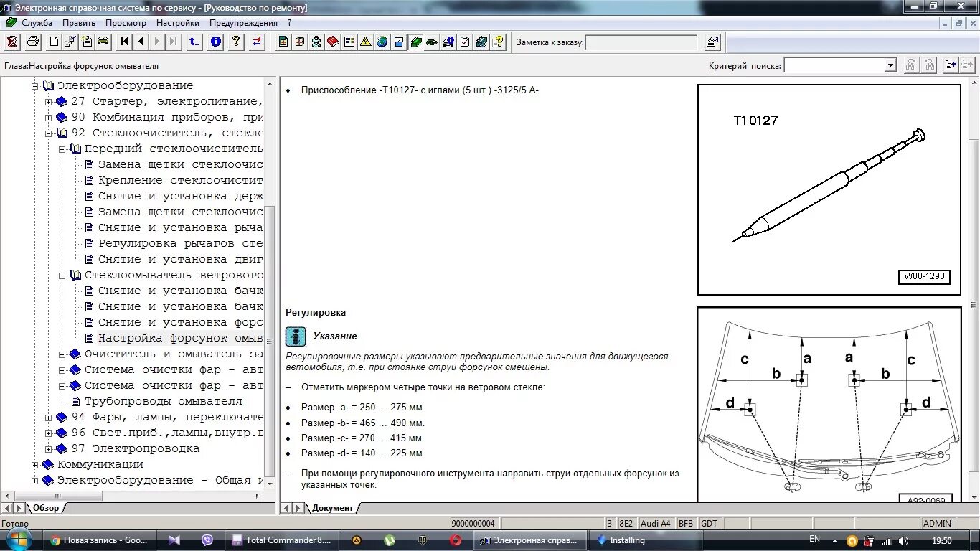
Task: Click the blue info icon
Action: (x=216, y=42)
